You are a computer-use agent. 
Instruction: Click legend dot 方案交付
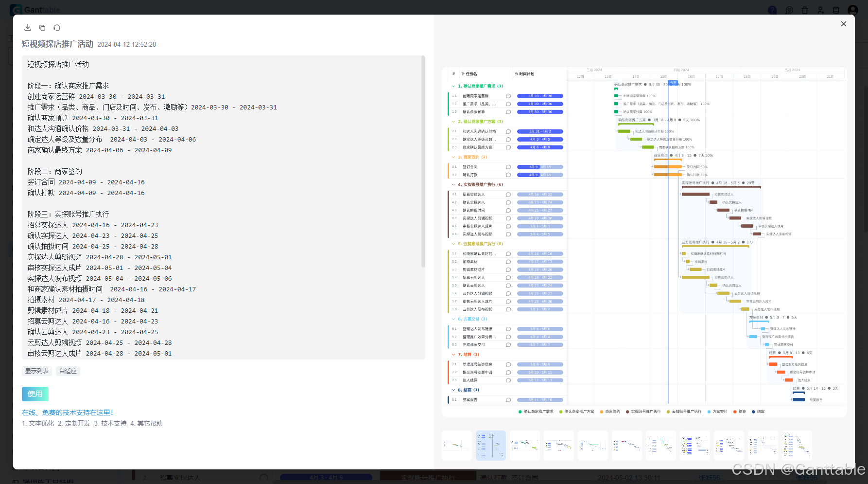(709, 412)
